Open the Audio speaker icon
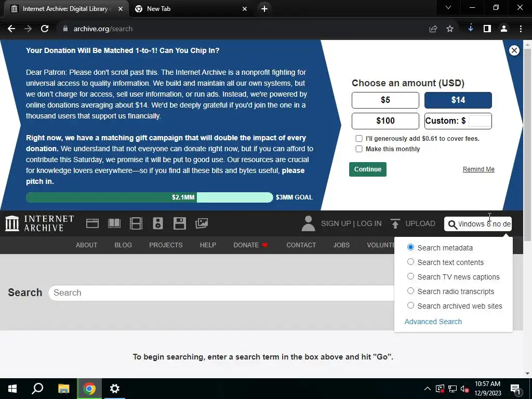 point(158,223)
